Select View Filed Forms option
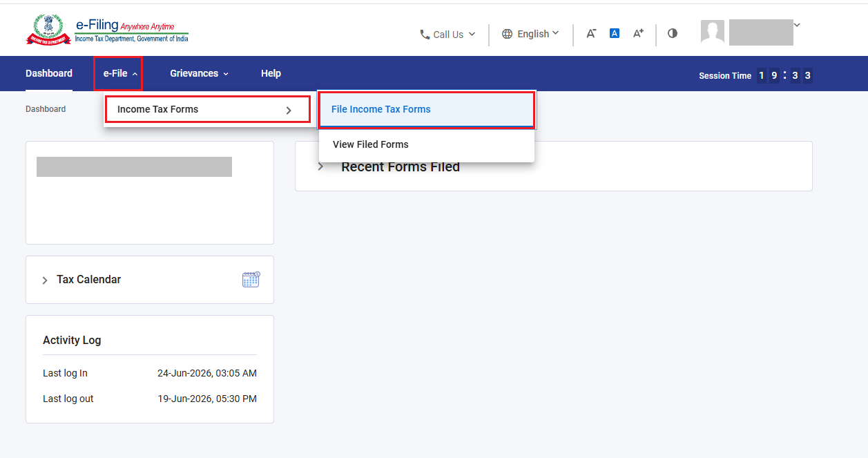The height and width of the screenshot is (458, 868). tap(427, 145)
